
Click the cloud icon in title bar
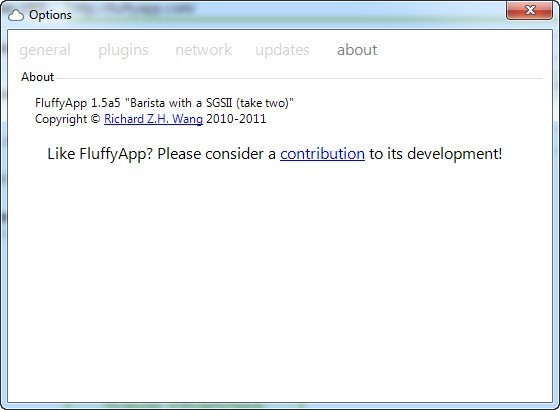coord(16,15)
